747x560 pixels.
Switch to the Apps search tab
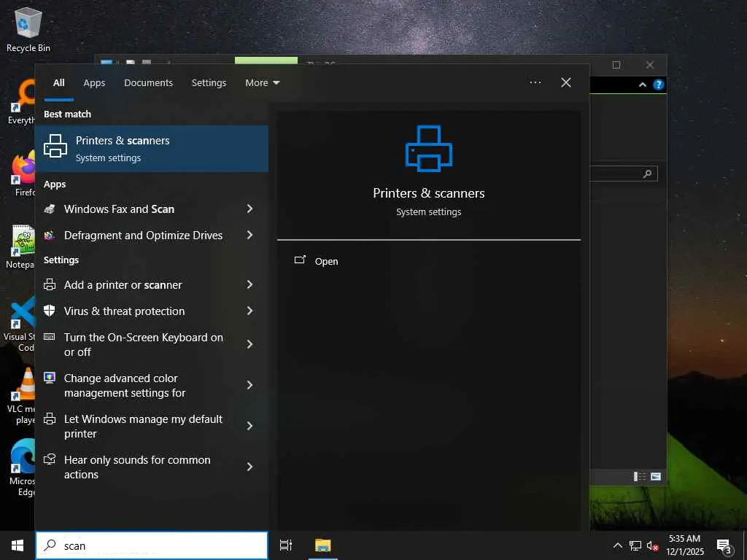coord(94,83)
